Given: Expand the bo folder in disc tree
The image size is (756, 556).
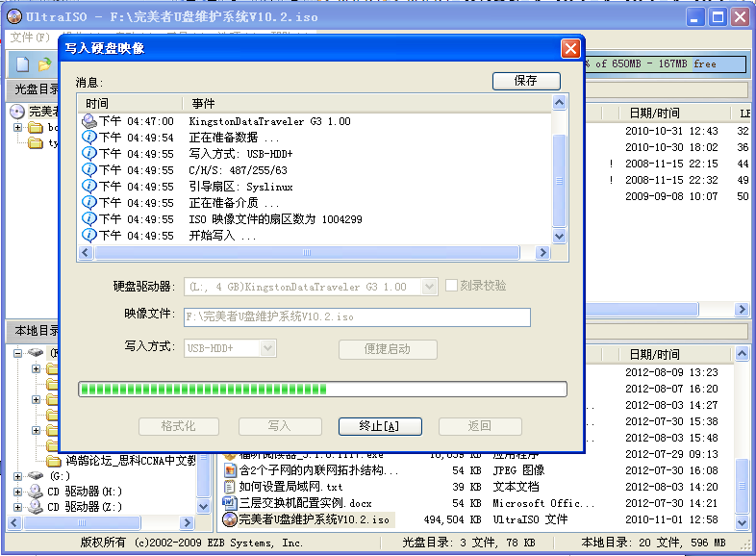Looking at the screenshot, I should pos(18,127).
